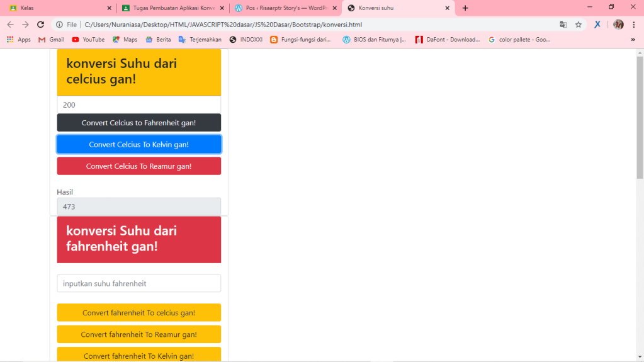Click the browser reload page icon
644x362 pixels.
pyautogui.click(x=40, y=25)
